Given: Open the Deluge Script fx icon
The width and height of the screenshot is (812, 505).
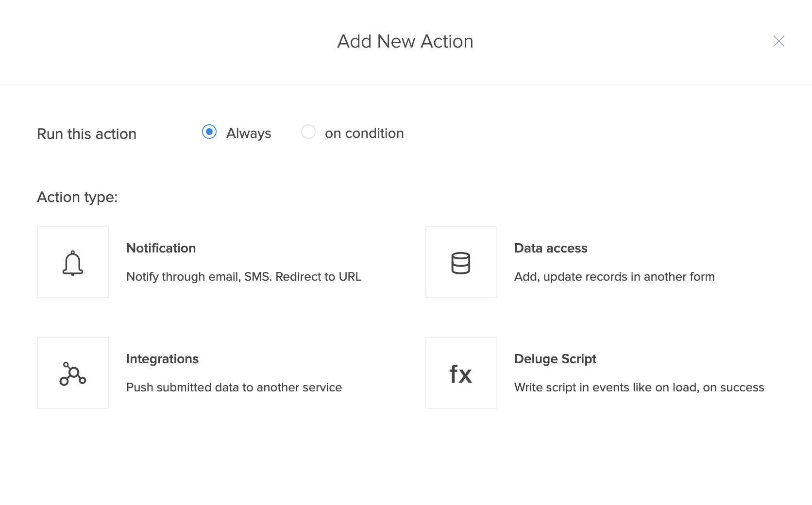Looking at the screenshot, I should click(461, 373).
